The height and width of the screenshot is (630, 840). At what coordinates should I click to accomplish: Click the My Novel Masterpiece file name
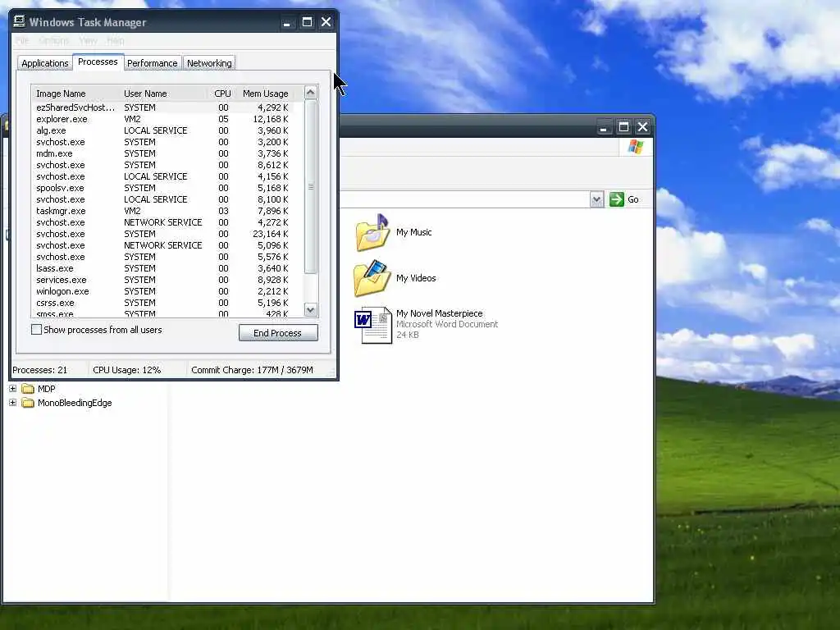(440, 313)
